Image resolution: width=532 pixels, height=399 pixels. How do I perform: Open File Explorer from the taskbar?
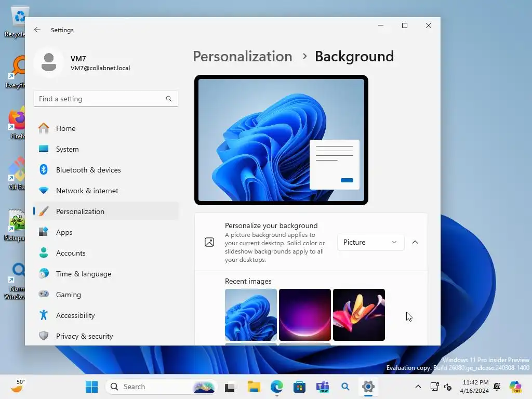(254, 387)
